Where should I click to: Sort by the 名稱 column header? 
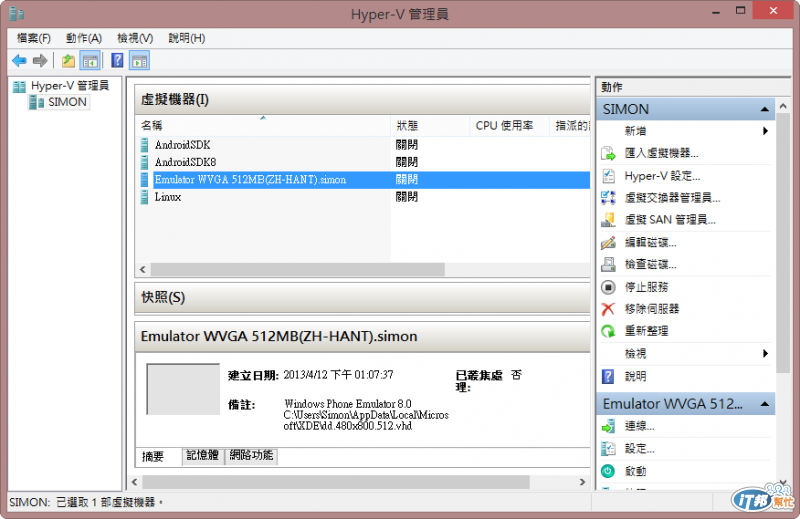[263, 126]
